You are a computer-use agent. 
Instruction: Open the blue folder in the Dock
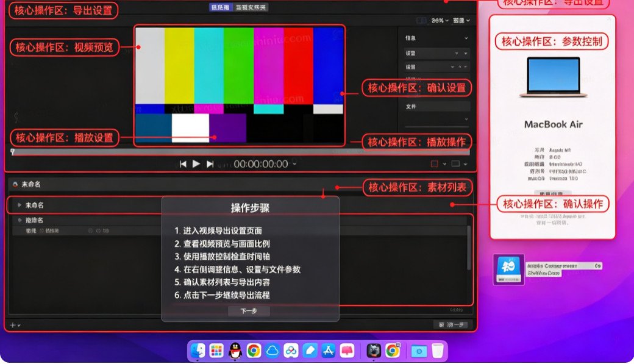point(419,351)
